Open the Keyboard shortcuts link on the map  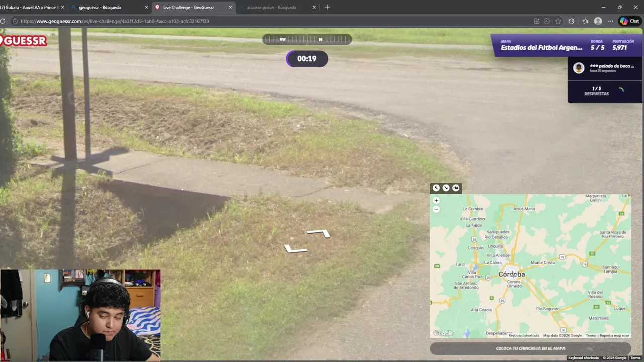coord(524,335)
